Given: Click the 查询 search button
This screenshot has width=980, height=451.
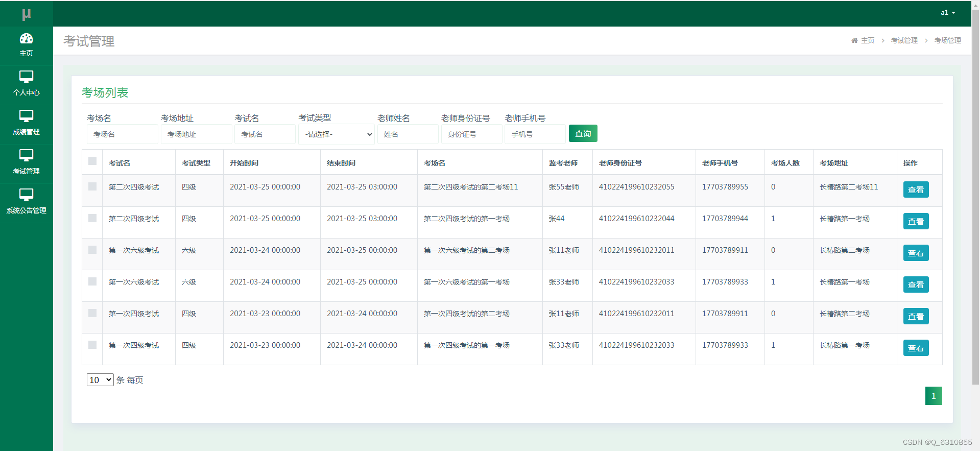Looking at the screenshot, I should 583,134.
